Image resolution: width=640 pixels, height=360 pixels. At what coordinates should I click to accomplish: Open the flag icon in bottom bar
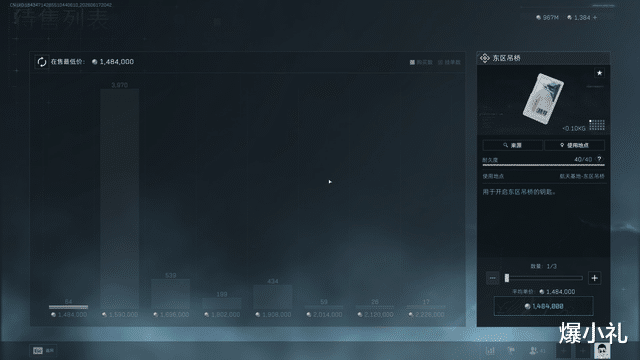(511, 351)
